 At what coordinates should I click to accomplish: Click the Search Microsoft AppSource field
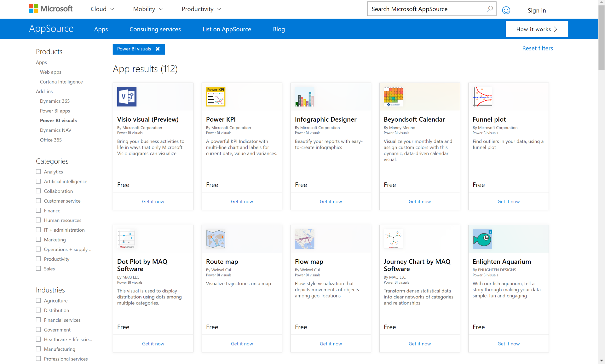click(x=425, y=9)
